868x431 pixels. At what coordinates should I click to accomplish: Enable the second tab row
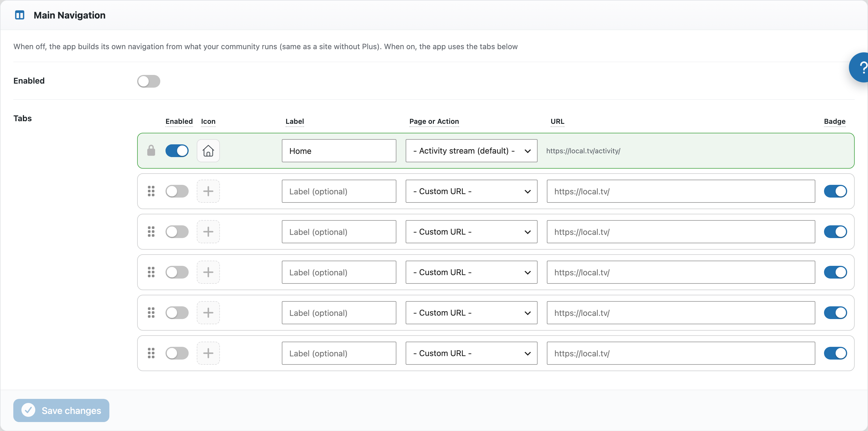[x=177, y=191]
